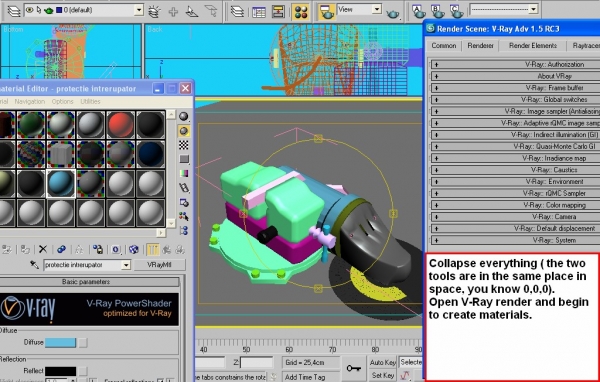
Task: Add selection to current layer plus icon
Action: [x=173, y=11]
